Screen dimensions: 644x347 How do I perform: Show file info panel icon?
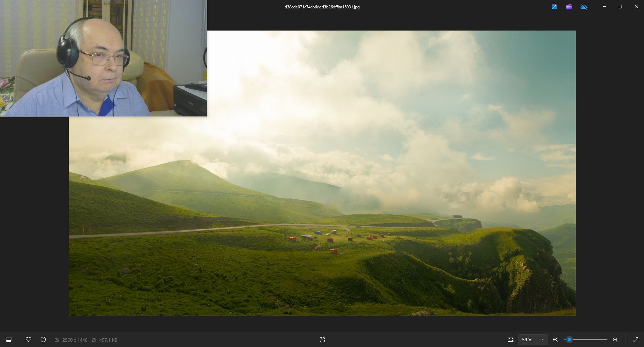[x=43, y=340]
